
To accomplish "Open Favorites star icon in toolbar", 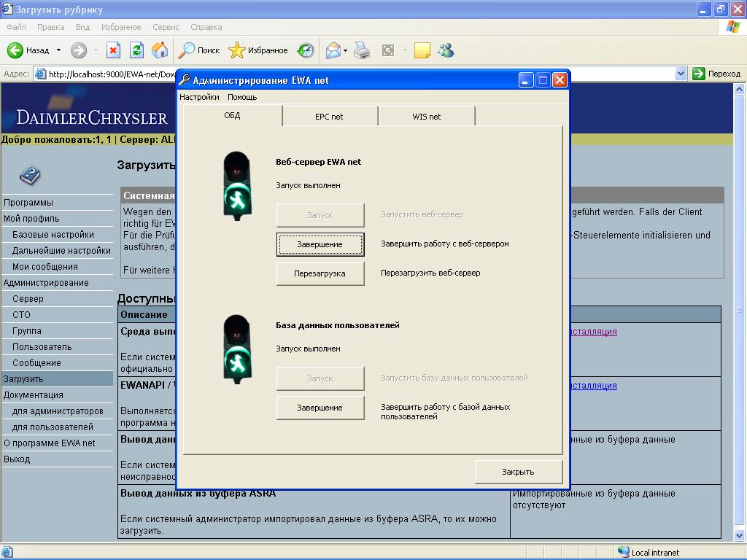I will [236, 50].
